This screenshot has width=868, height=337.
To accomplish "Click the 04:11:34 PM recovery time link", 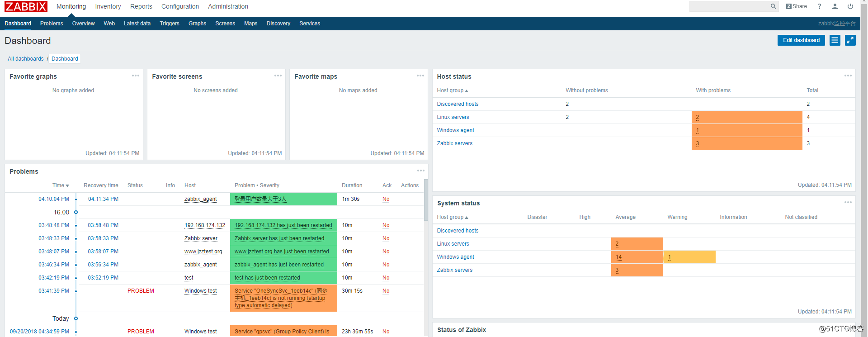I will click(x=103, y=199).
